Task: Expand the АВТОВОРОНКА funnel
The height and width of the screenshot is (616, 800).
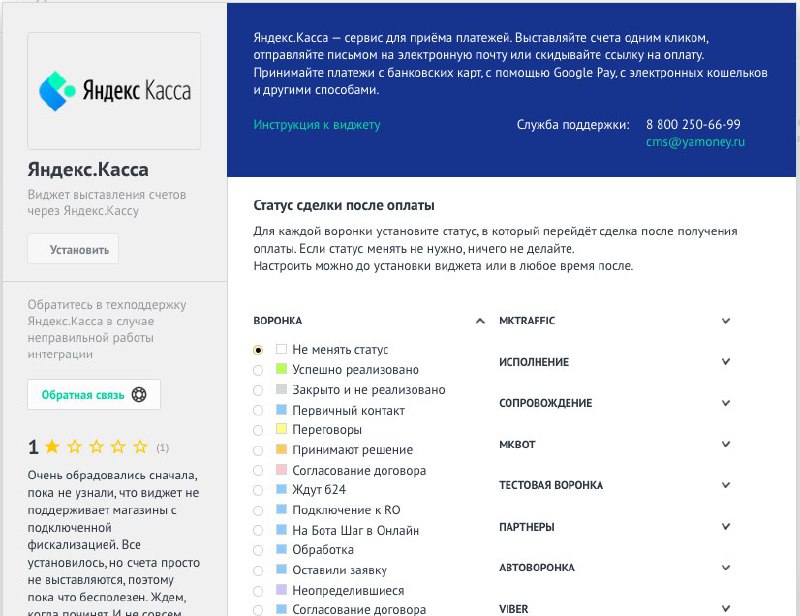Action: (x=726, y=568)
